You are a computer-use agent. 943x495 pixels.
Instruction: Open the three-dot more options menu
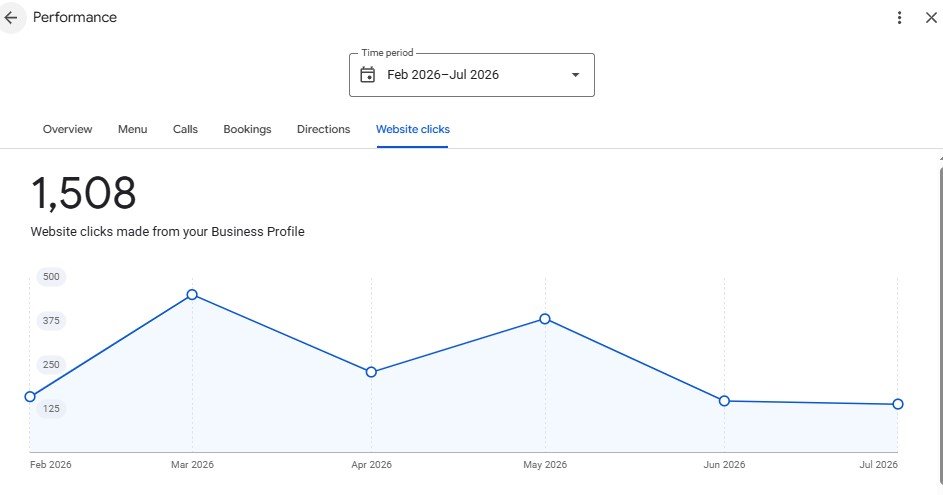coord(899,17)
